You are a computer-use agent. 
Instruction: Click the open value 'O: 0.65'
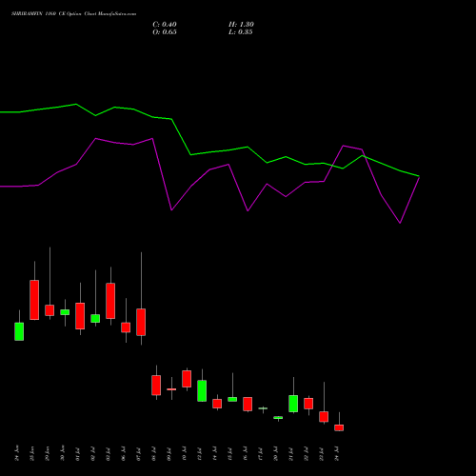pyautogui.click(x=165, y=32)
